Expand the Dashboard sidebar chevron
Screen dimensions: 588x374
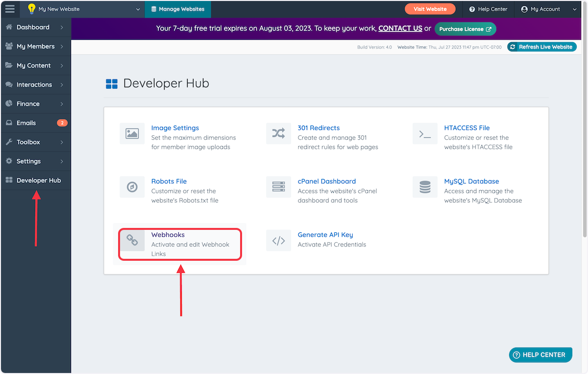tap(62, 27)
